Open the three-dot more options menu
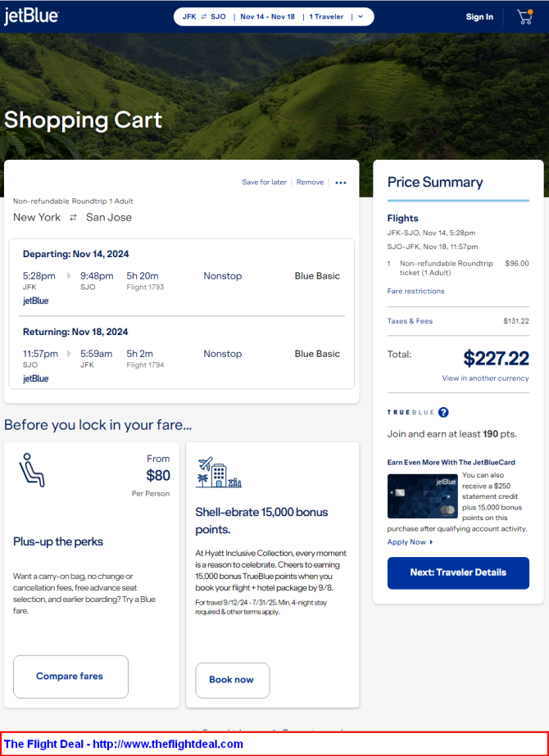The height and width of the screenshot is (756, 549). pyautogui.click(x=341, y=183)
